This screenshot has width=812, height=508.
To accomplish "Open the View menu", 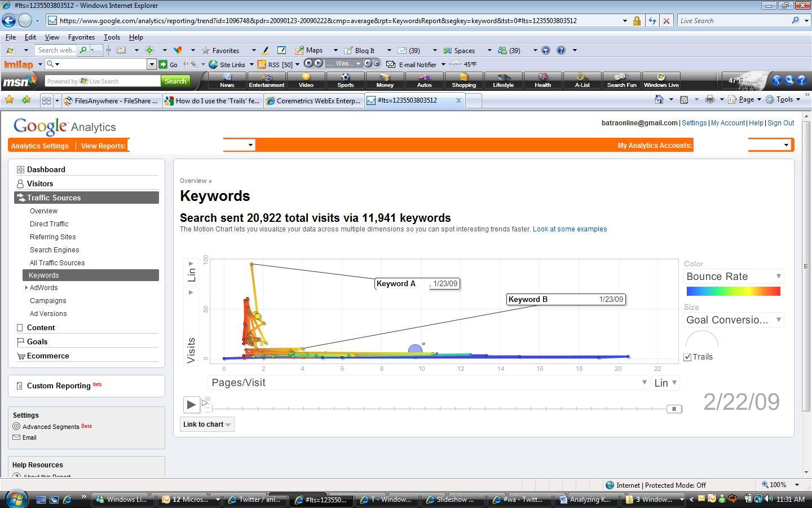I will (x=52, y=37).
